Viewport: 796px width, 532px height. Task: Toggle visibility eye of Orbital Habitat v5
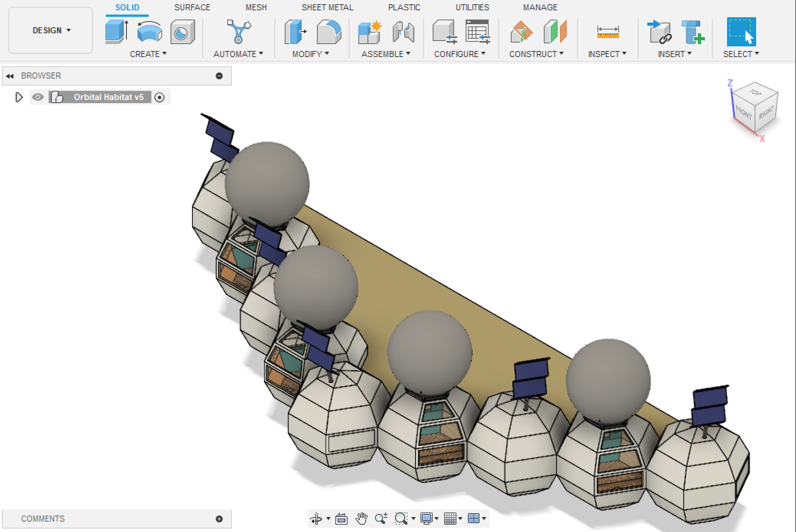pyautogui.click(x=38, y=97)
